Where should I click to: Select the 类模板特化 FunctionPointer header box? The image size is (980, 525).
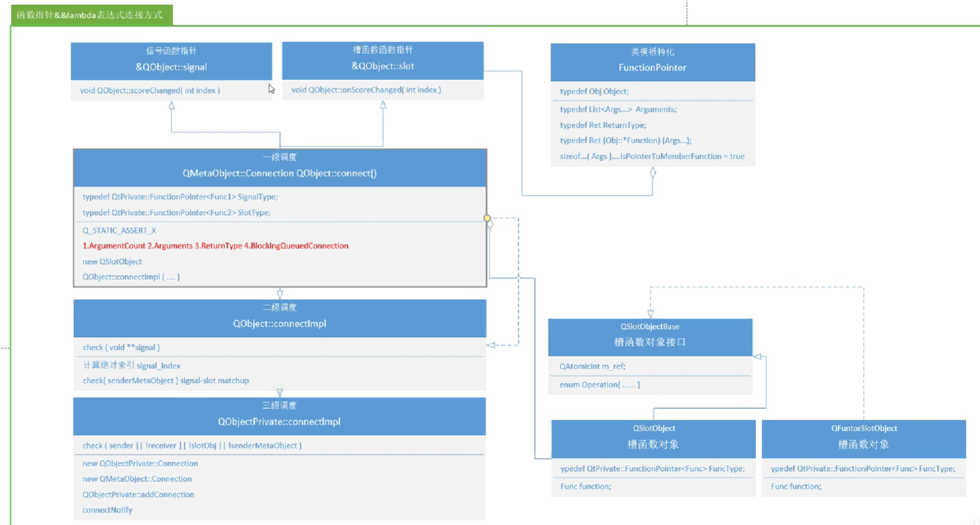pyautogui.click(x=653, y=62)
